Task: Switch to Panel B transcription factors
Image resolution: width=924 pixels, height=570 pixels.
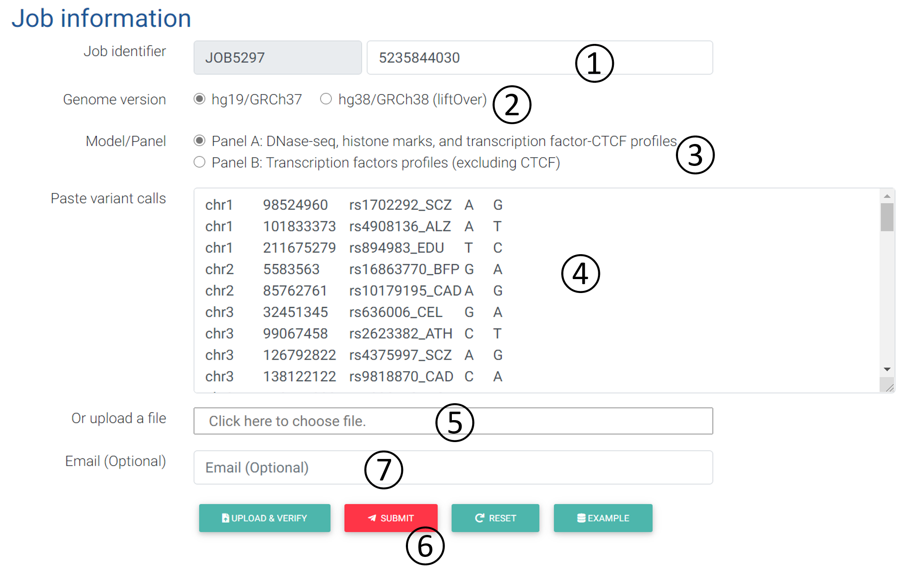Action: [x=200, y=162]
